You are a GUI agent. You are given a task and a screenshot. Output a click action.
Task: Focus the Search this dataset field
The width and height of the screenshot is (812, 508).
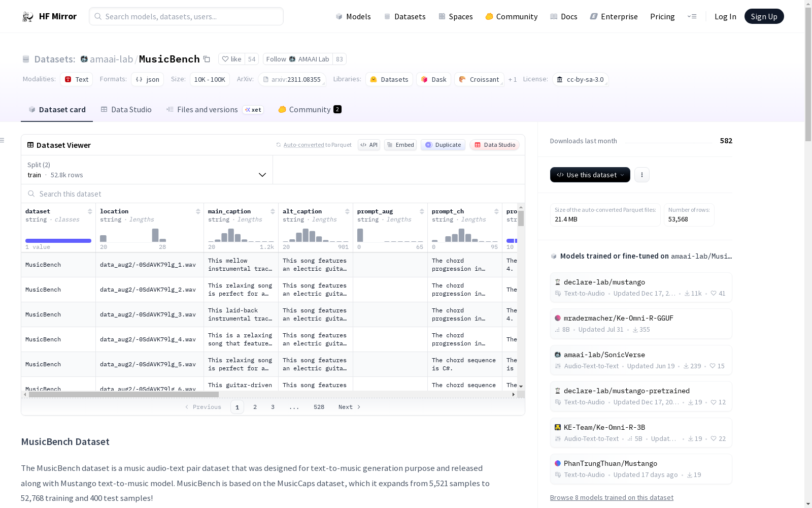tap(273, 194)
